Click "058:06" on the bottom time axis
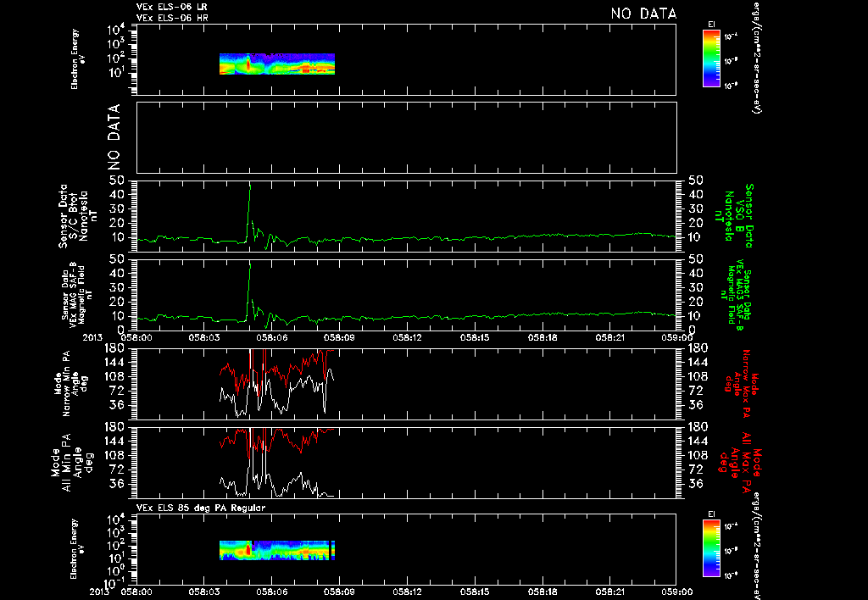Screen dimensions: 868x600 [x=272, y=592]
